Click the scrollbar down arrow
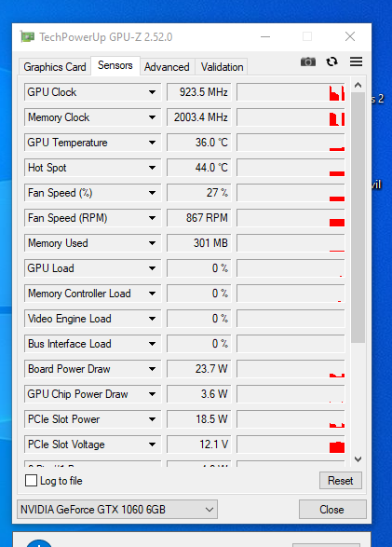This screenshot has height=547, width=392. 358,459
